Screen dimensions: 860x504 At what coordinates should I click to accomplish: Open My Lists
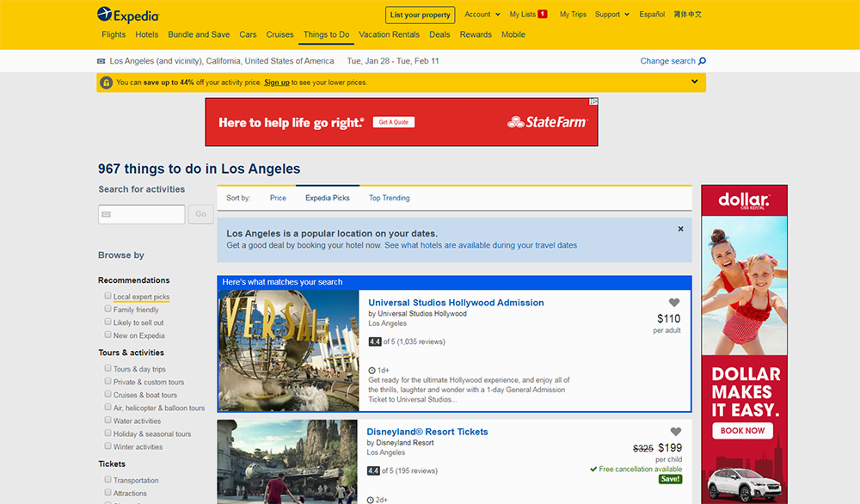[x=523, y=15]
